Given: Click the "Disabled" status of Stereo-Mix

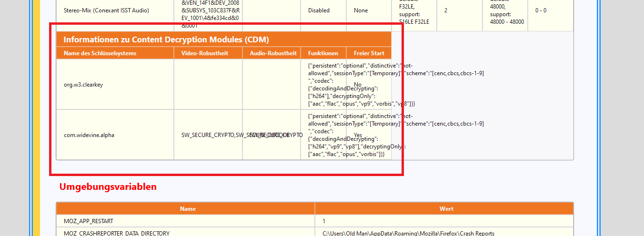Looking at the screenshot, I should pyautogui.click(x=319, y=10).
